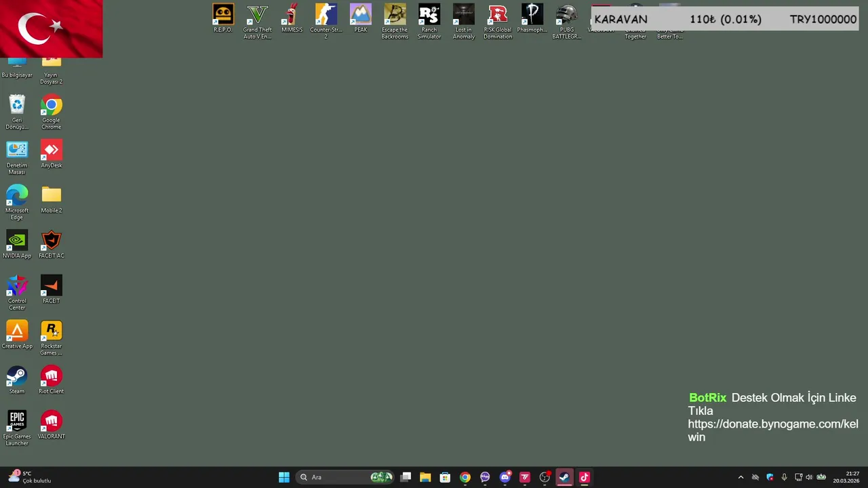Open TikTok app from the taskbar
Screen dimensions: 868x488
tap(585, 477)
